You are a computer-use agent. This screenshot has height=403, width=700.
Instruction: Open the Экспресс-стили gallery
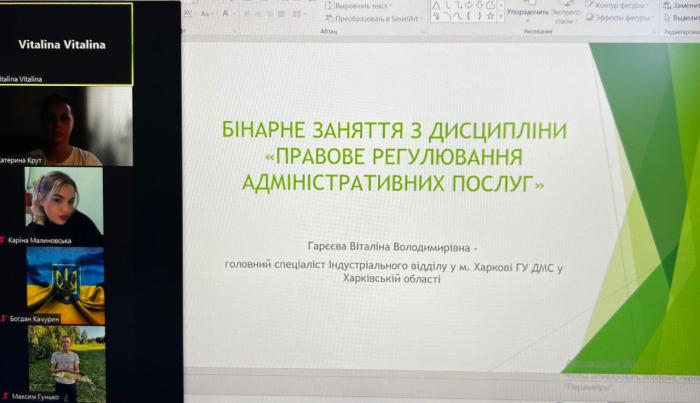566,12
